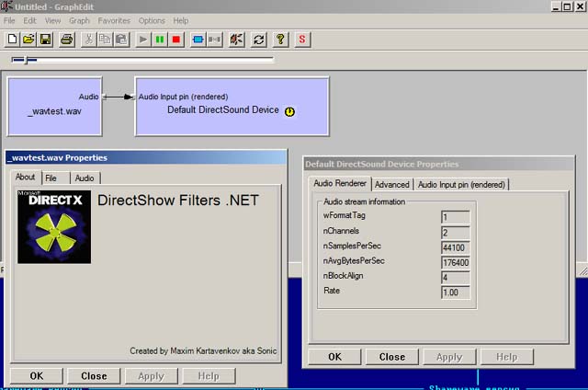Screen dimensions: 588x390
Task: Click the Audio Input pin (rendered) label
Action: 183,97
